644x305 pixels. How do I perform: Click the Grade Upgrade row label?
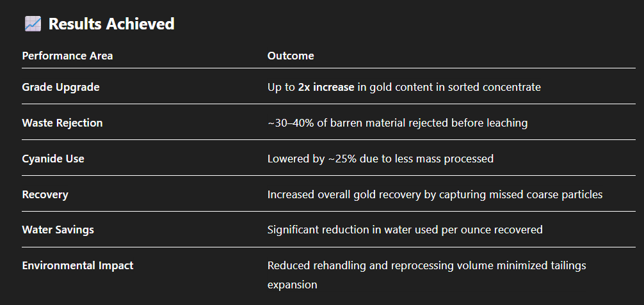point(61,87)
